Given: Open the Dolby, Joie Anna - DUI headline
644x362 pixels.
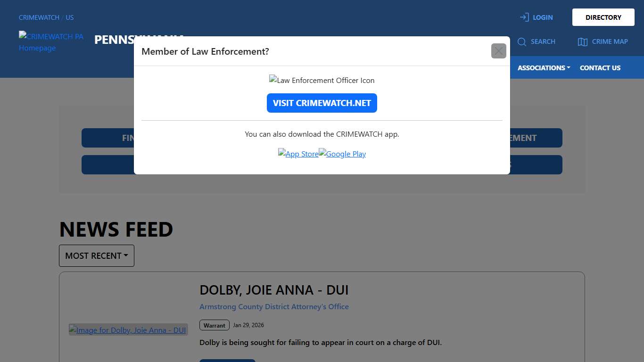Looking at the screenshot, I should point(274,290).
